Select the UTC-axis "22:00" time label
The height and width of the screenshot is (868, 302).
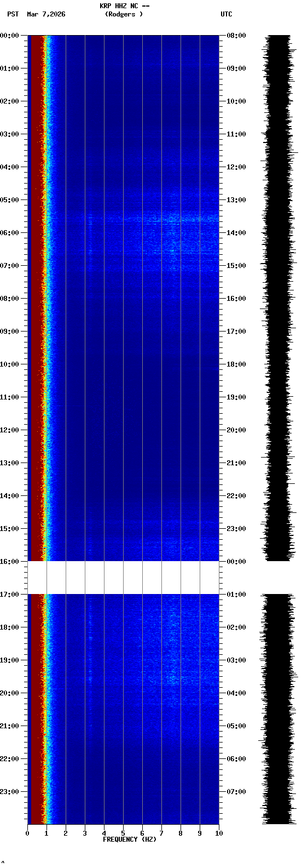(236, 496)
